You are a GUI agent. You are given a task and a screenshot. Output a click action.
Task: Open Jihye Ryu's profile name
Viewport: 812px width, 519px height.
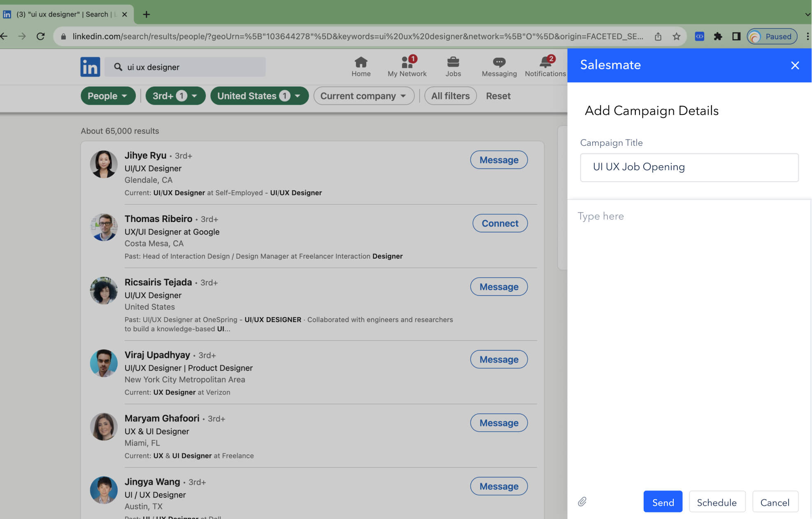(x=145, y=155)
